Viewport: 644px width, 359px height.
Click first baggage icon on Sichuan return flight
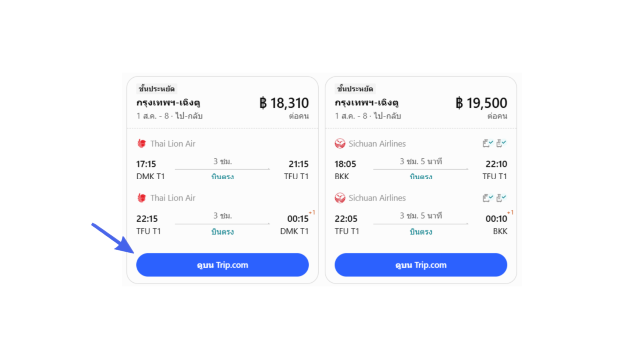point(488,198)
